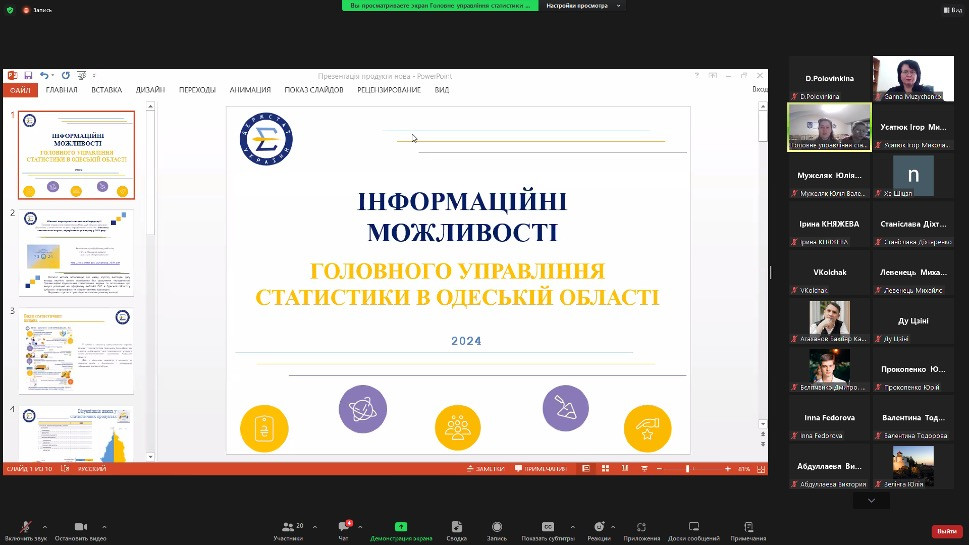Click Start From Beginning quick access icon
The image size is (970, 546).
[82, 75]
